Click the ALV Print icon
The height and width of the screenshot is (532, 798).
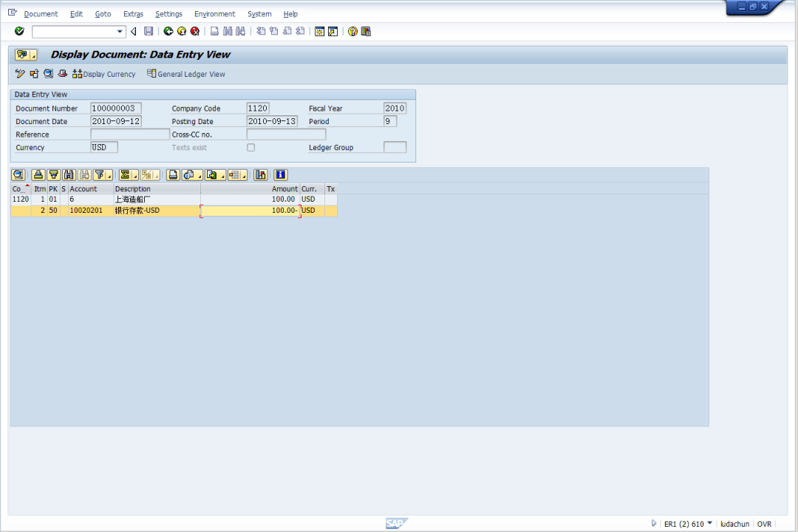click(x=173, y=175)
